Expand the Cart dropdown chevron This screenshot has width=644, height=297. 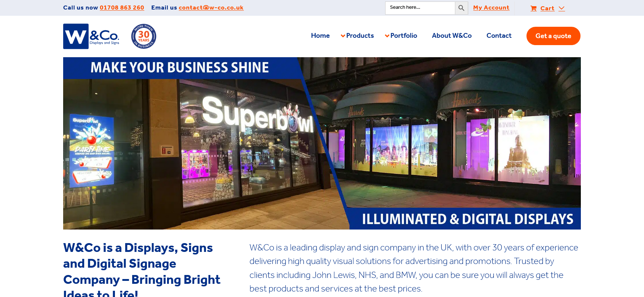[561, 8]
